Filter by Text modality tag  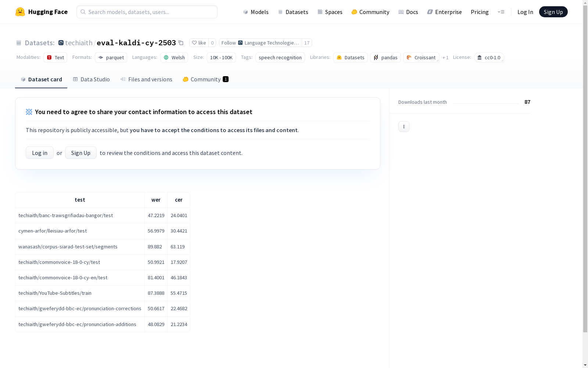pyautogui.click(x=55, y=57)
